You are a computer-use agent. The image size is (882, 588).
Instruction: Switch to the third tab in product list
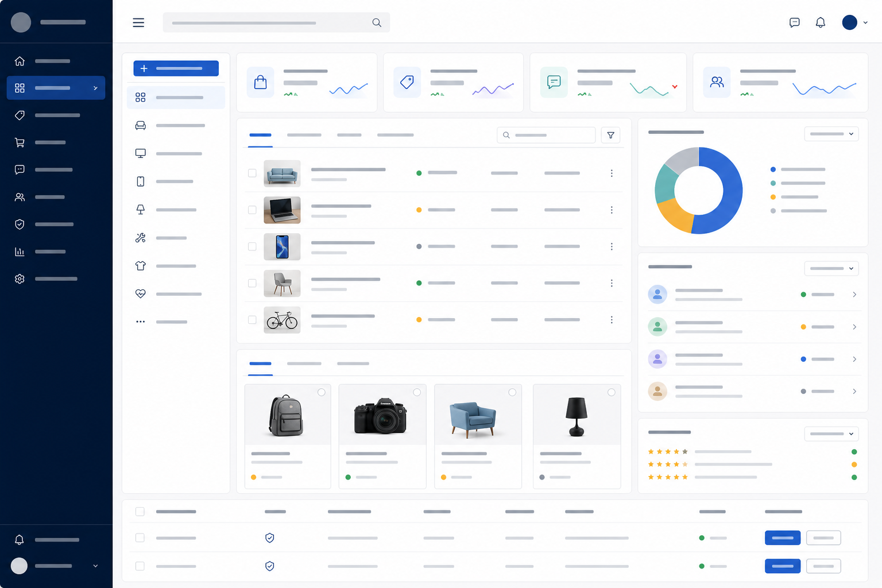click(x=349, y=135)
